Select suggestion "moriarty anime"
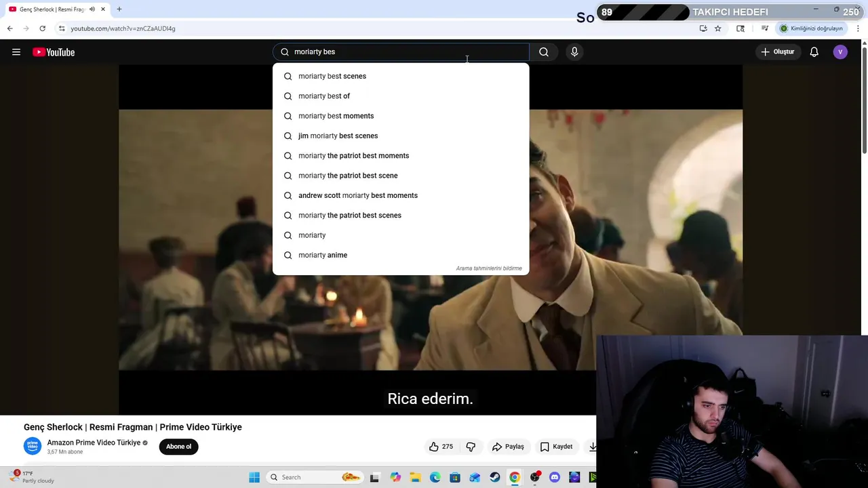Screen dimensions: 868x488 [x=401, y=255]
